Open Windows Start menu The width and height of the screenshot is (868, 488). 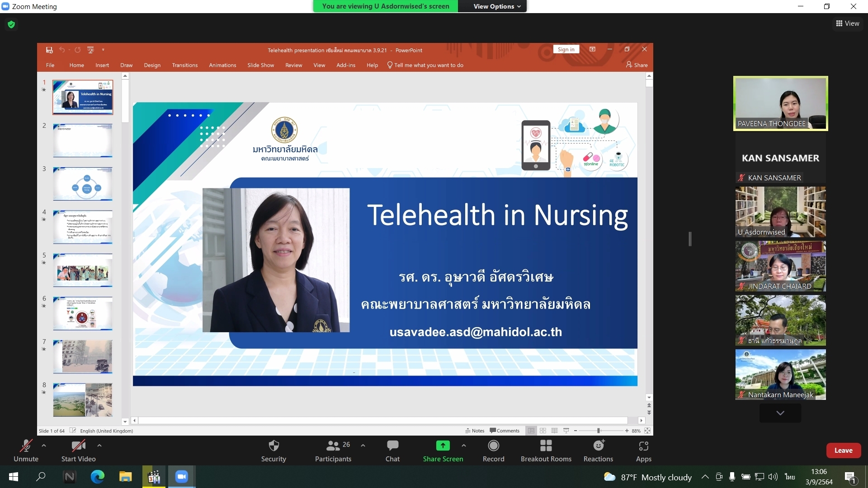click(14, 477)
